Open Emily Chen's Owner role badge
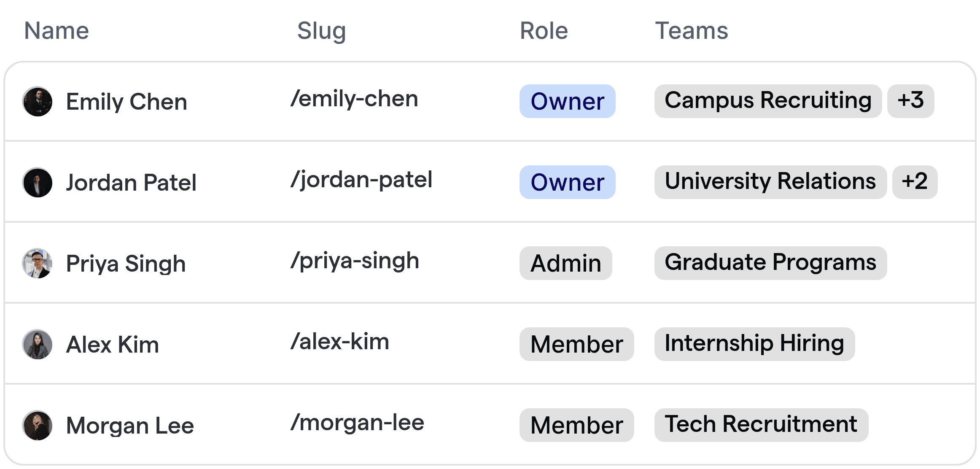The width and height of the screenshot is (980, 469). (x=567, y=101)
